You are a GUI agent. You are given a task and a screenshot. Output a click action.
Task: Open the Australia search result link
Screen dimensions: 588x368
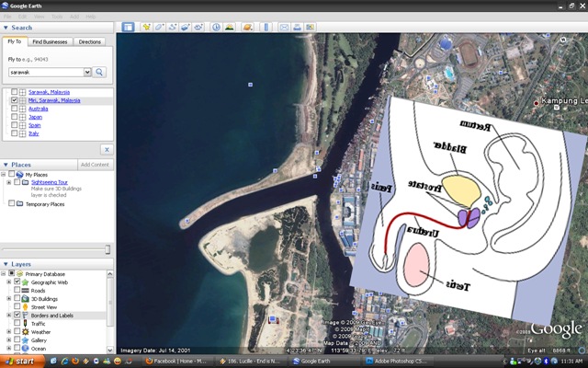(x=39, y=109)
